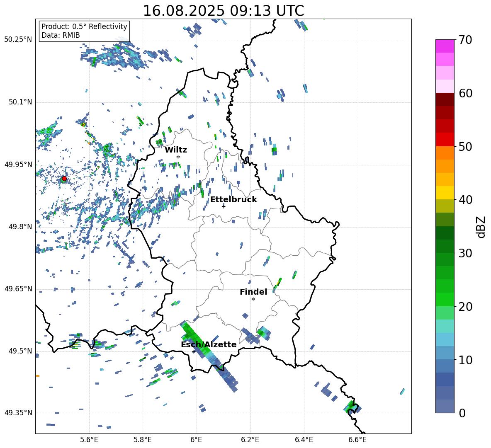
Task: Click the colorbar tick label 20
Action: pos(466,306)
